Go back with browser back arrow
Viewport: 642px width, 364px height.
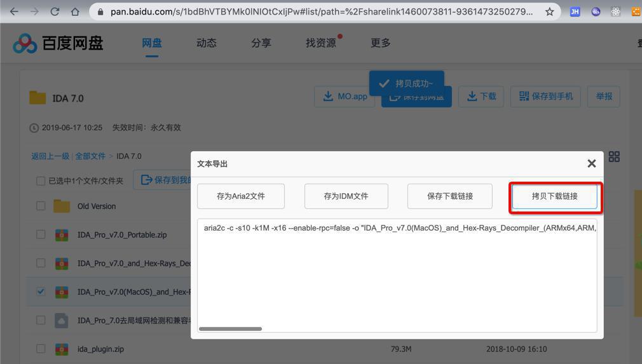point(15,12)
